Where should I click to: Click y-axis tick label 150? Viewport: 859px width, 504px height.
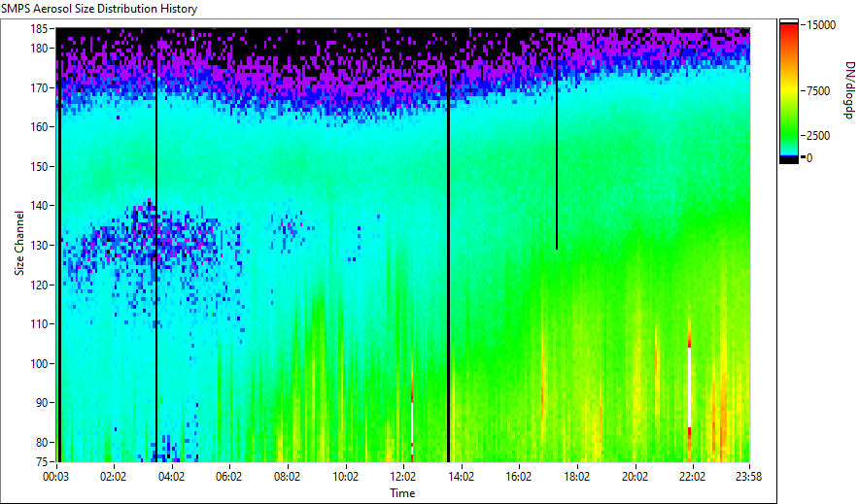click(39, 166)
